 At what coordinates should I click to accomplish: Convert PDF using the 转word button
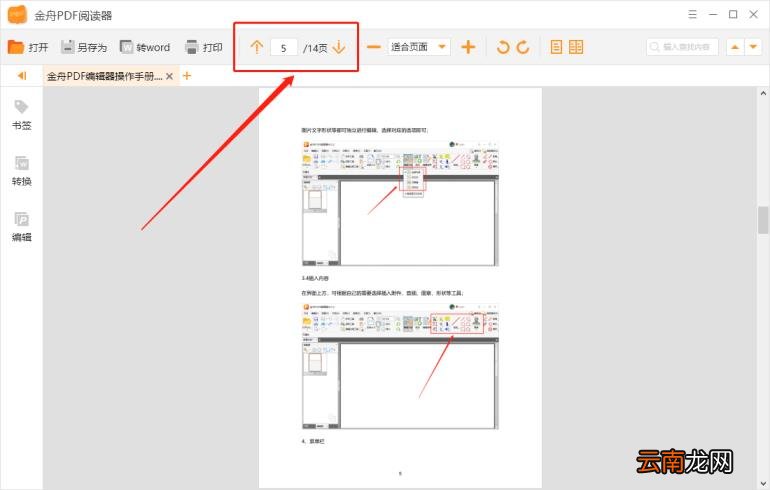click(145, 47)
